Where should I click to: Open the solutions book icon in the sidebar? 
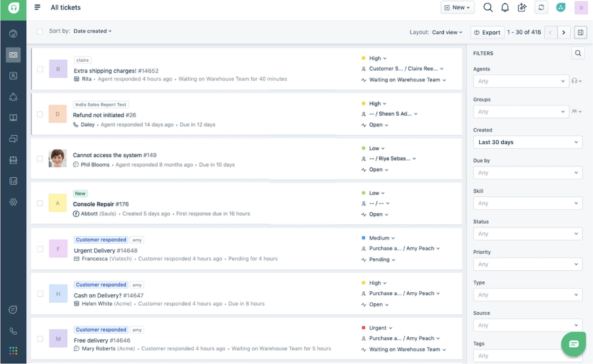pyautogui.click(x=13, y=118)
